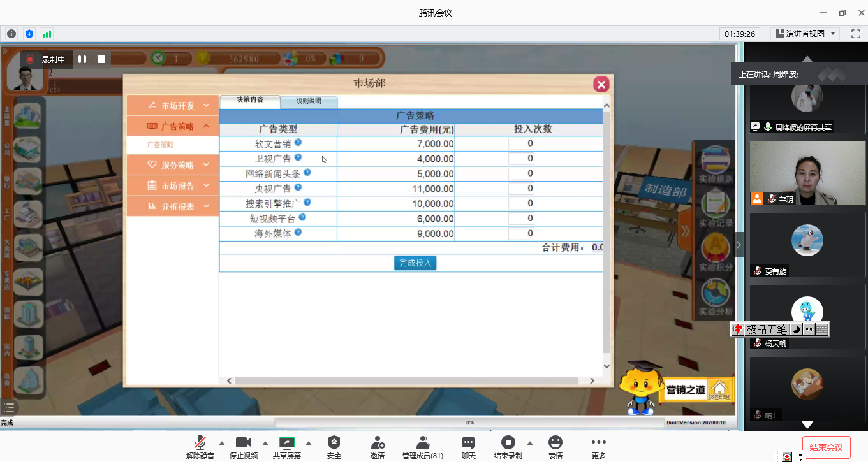Open the video options arrow beside 停止视频
868x462 pixels.
265,443
